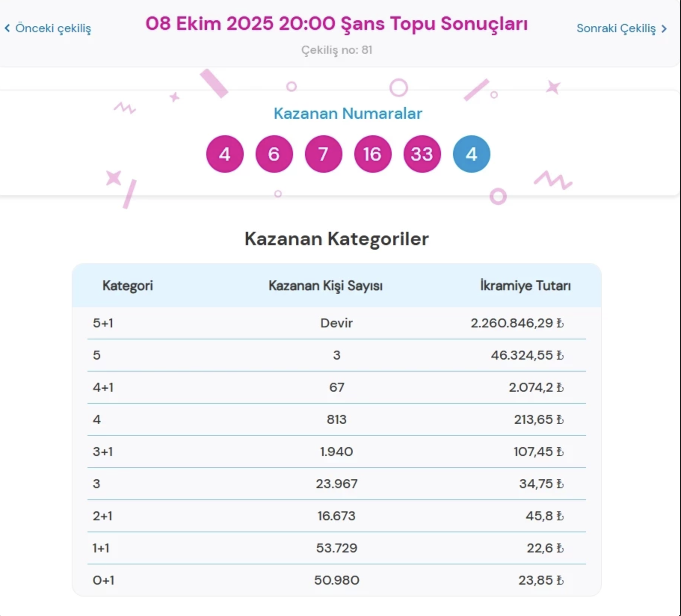Click the blue bonus ball numbered 4
681x616 pixels.
pyautogui.click(x=471, y=154)
